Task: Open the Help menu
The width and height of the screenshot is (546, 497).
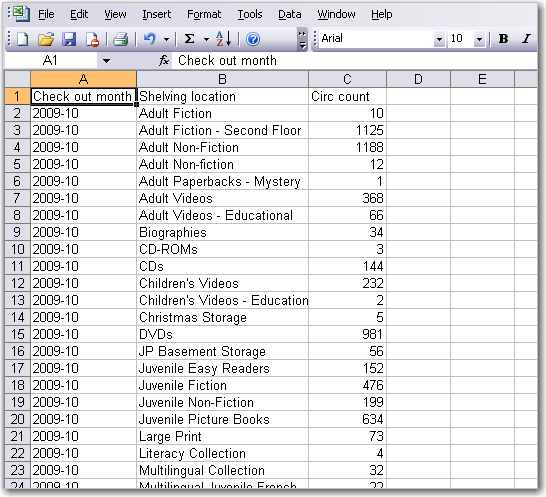Action: (382, 14)
